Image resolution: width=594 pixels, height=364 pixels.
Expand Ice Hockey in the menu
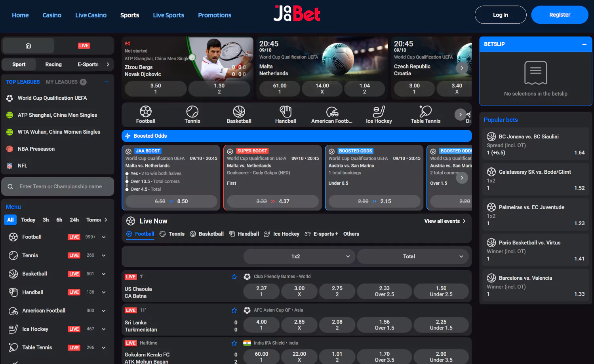click(104, 329)
